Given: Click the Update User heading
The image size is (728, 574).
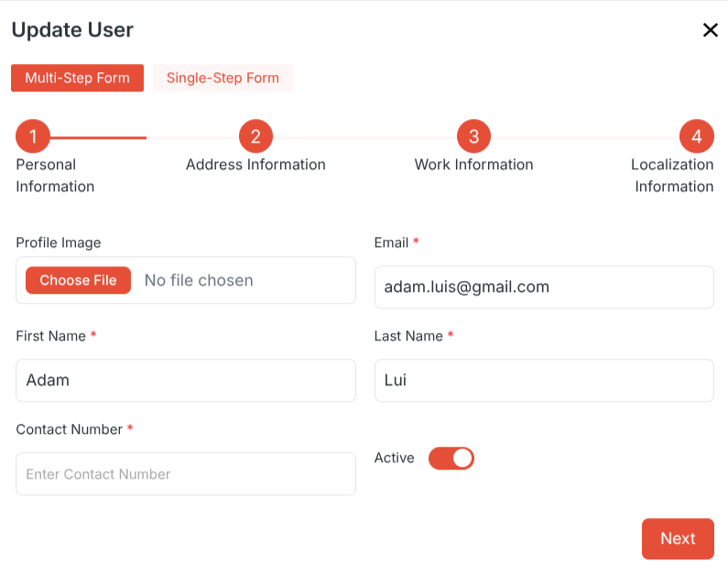Looking at the screenshot, I should pyautogui.click(x=72, y=29).
